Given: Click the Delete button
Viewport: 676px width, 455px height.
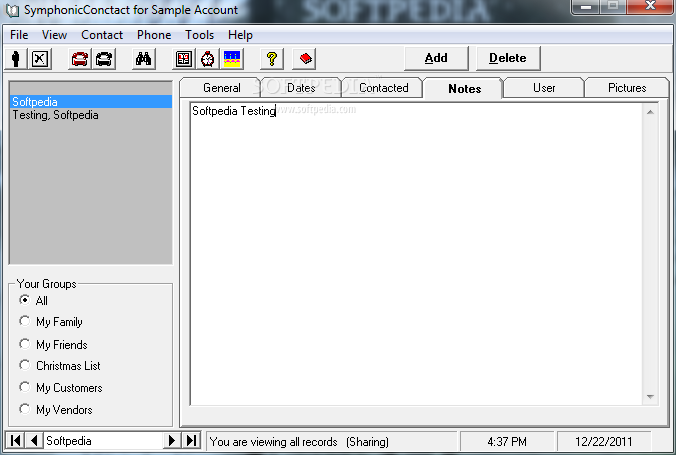Looking at the screenshot, I should 508,58.
